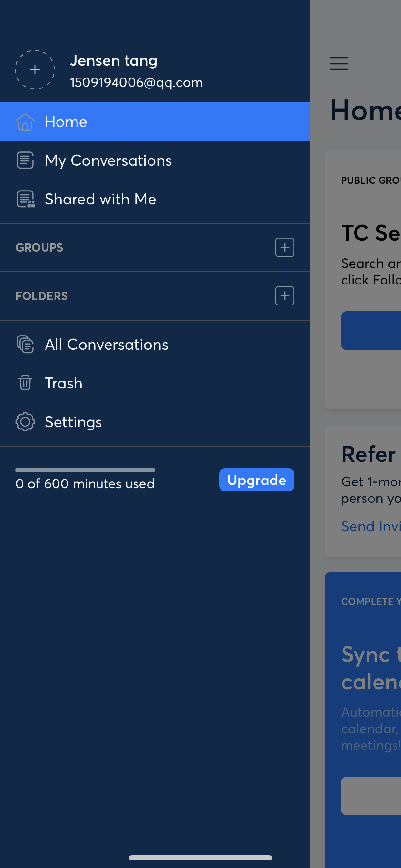Tap the user name Jensen tang
401x868 pixels.
(x=114, y=61)
